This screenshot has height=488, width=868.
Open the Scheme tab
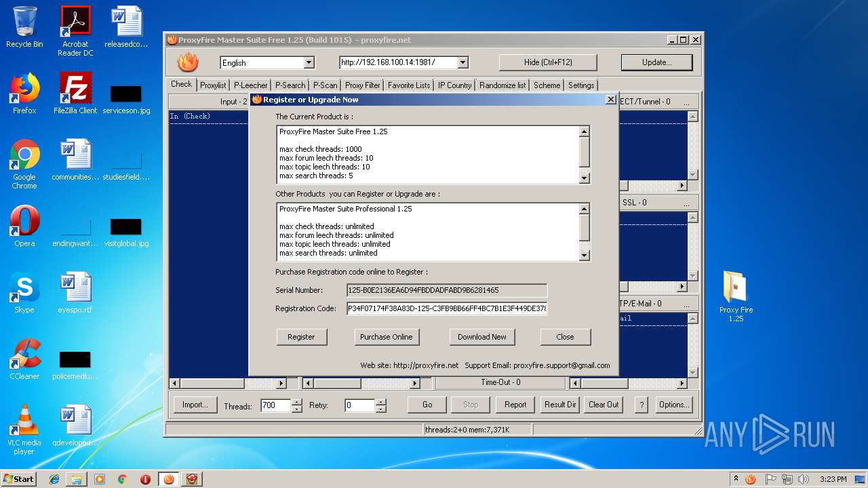[x=547, y=85]
